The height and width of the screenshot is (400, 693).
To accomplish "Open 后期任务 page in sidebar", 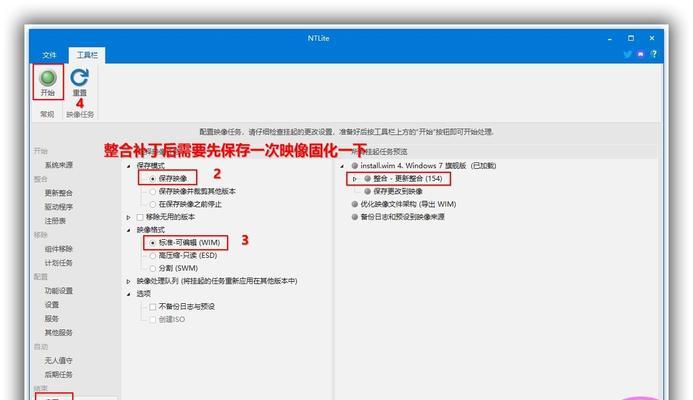I will [58, 374].
